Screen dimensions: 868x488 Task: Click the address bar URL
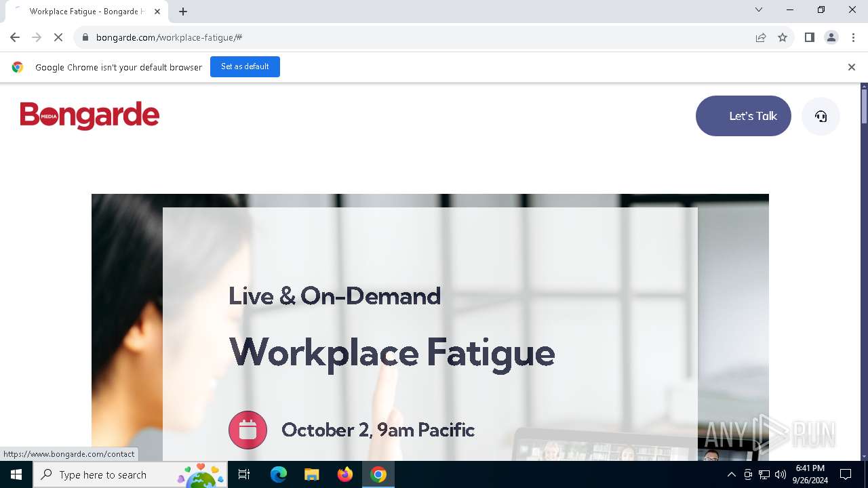point(170,37)
